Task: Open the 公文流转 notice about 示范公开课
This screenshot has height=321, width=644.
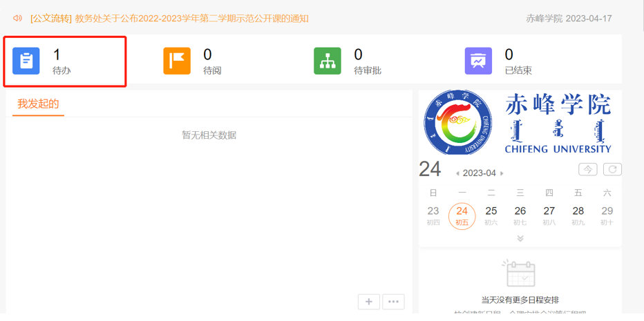Action: [169, 19]
